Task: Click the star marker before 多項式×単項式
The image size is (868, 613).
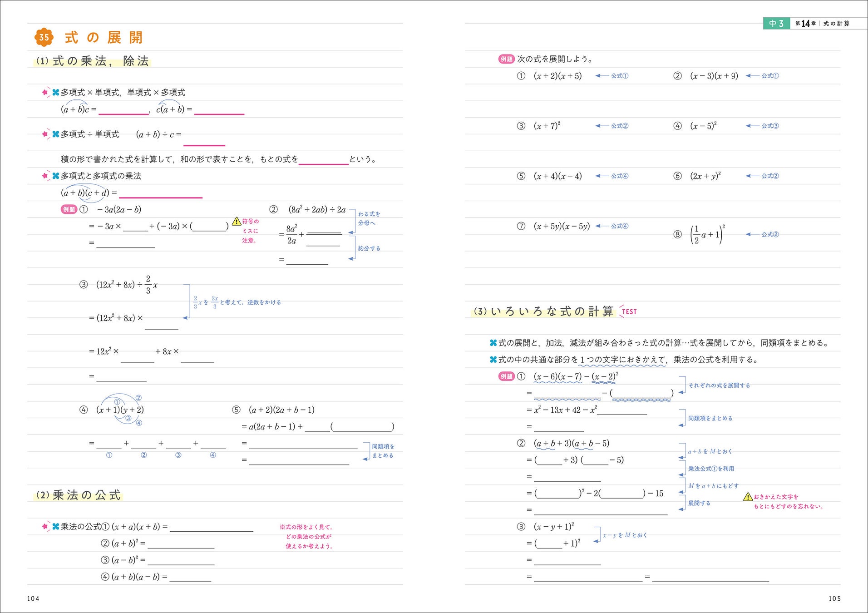Action: point(45,92)
